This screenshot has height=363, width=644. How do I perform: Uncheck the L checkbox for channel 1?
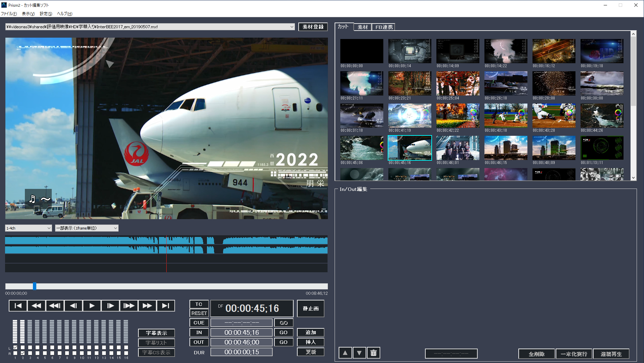[x=15, y=348]
